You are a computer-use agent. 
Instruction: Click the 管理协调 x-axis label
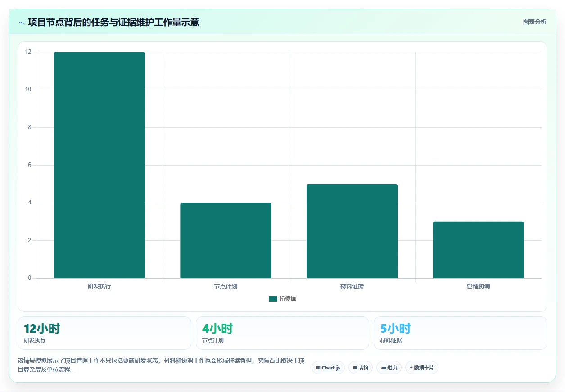478,286
